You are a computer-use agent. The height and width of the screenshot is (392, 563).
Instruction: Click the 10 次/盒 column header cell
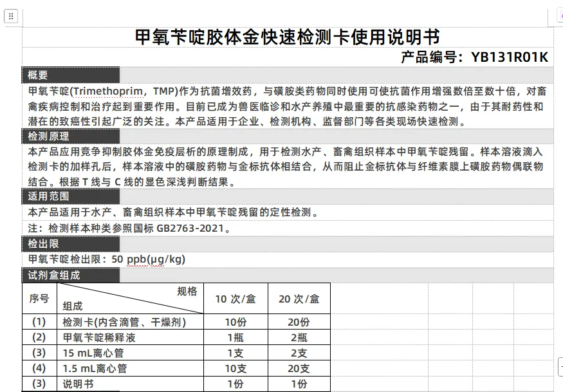[236, 298]
